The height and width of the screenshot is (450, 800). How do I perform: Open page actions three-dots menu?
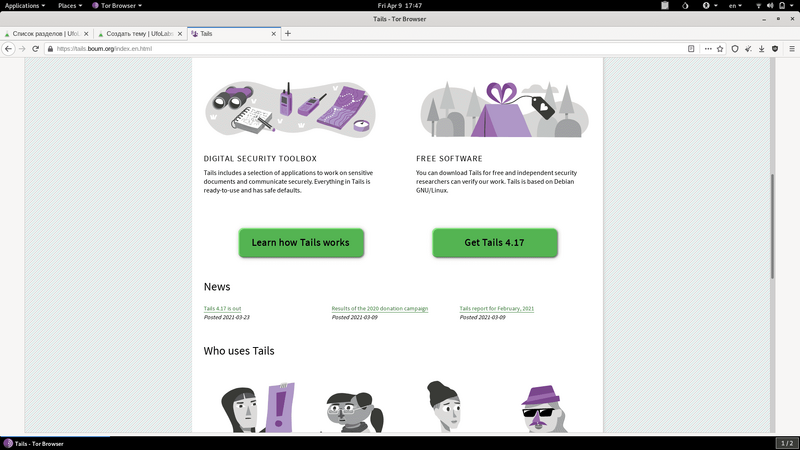(708, 48)
